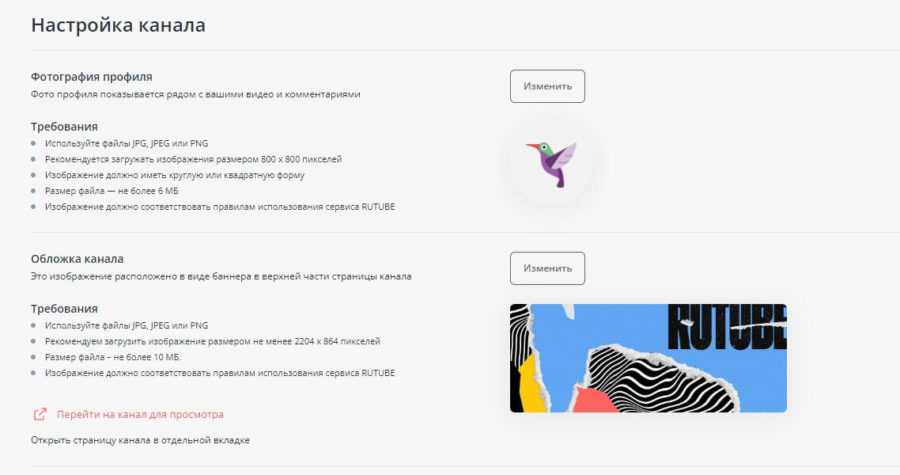
Task: Click the круглую или квадратную форму requirement
Action: click(x=174, y=175)
